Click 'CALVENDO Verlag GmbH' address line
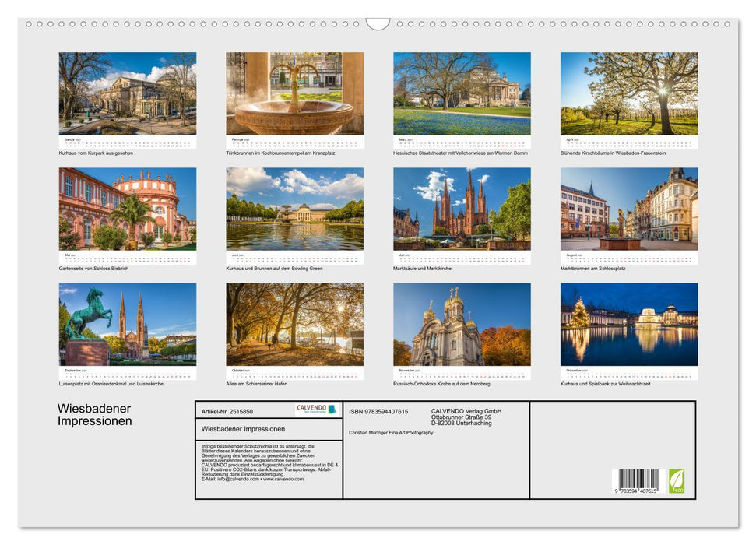The height and width of the screenshot is (545, 756). coord(466,411)
